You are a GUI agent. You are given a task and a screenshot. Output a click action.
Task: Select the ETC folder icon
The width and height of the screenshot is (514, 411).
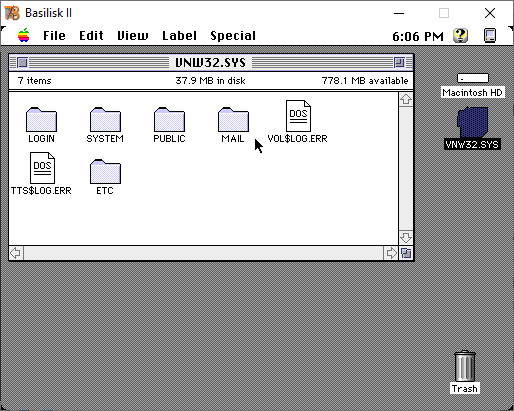coord(105,171)
